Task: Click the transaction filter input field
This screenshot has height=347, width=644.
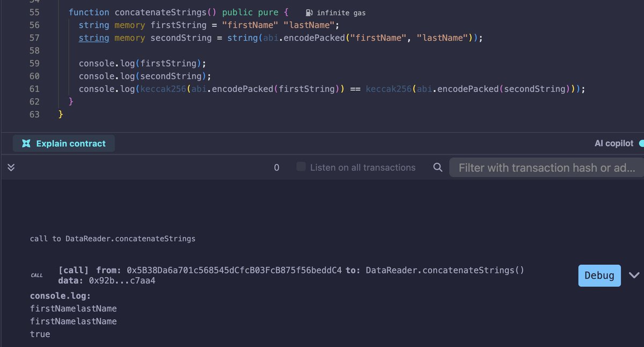Action: pyautogui.click(x=546, y=167)
